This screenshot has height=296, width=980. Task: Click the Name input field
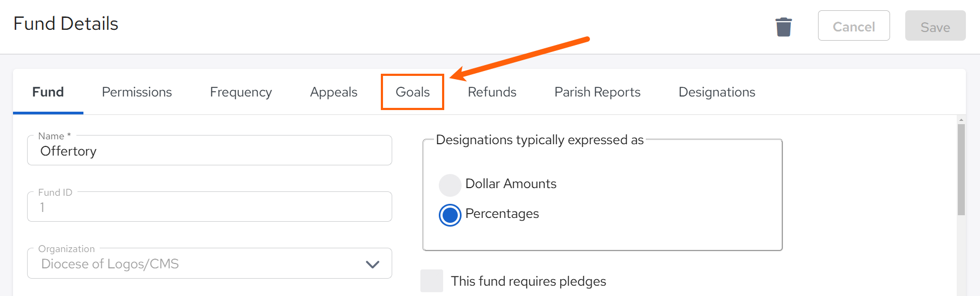[209, 151]
